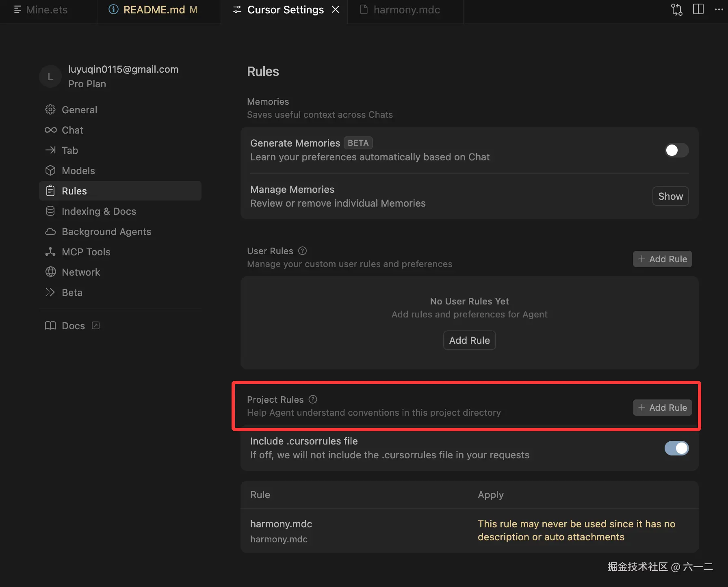Open the more actions ellipsis menu

(x=719, y=9)
